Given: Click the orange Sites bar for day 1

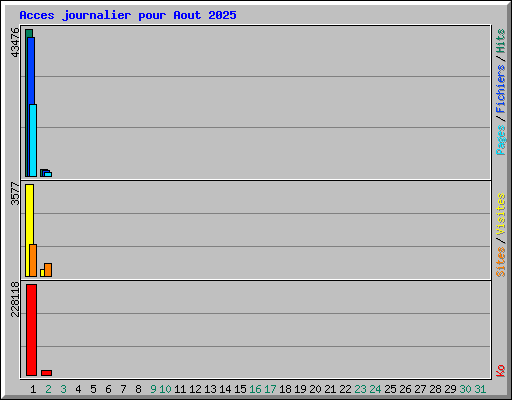Looking at the screenshot, I should click(x=33, y=260).
